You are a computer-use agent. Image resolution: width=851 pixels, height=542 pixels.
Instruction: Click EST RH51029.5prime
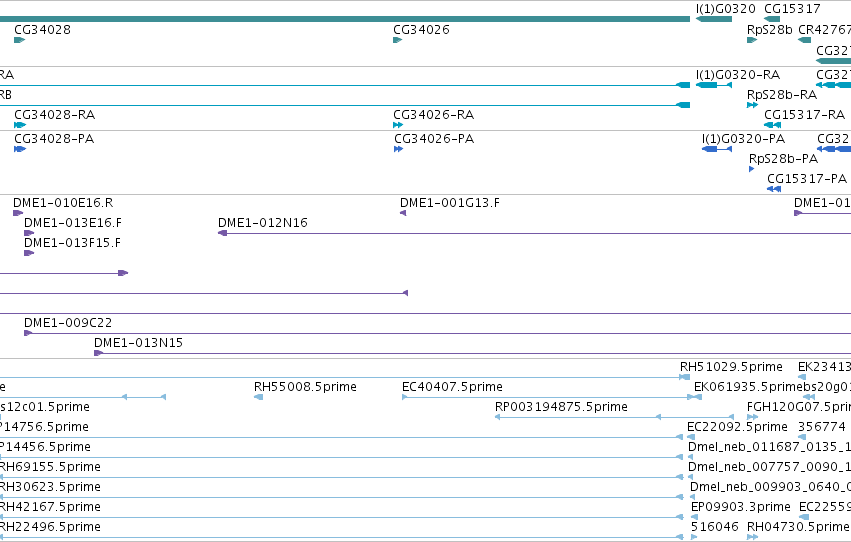point(731,367)
